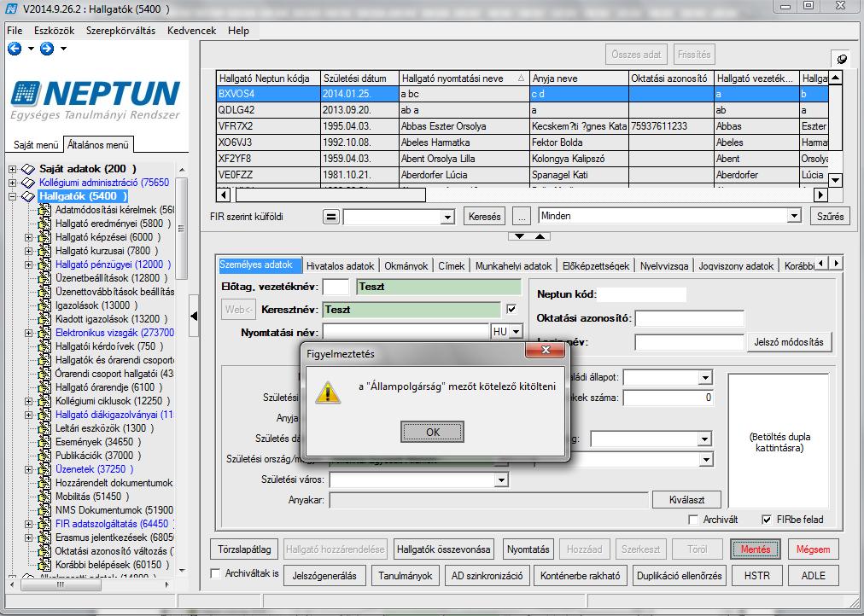This screenshot has height=616, width=864.
Task: Expand the Kollégiumi adminisztráció tree node
Action: pyautogui.click(x=13, y=183)
